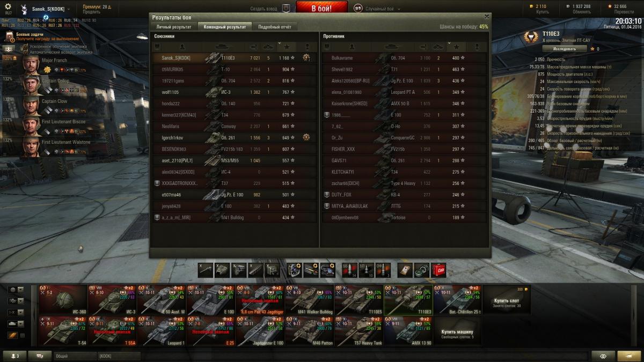Screen dimensions: 644x362
Task: Toggle Автоматический возврат экипажа checkbox
Action: point(26,52)
